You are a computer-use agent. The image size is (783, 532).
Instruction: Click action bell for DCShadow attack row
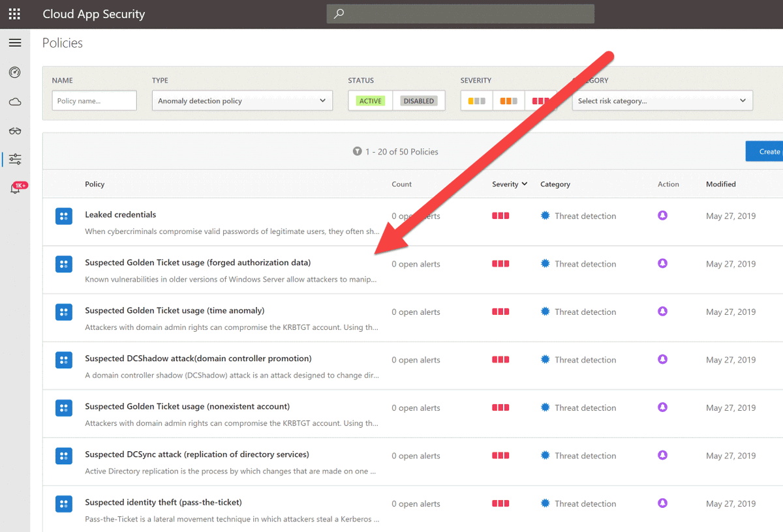[662, 359]
